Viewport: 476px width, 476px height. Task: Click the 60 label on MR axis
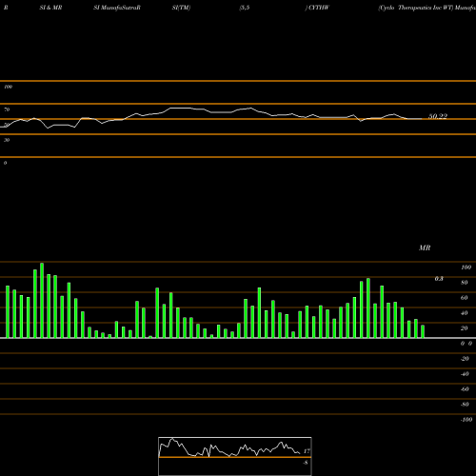pyautogui.click(x=465, y=298)
